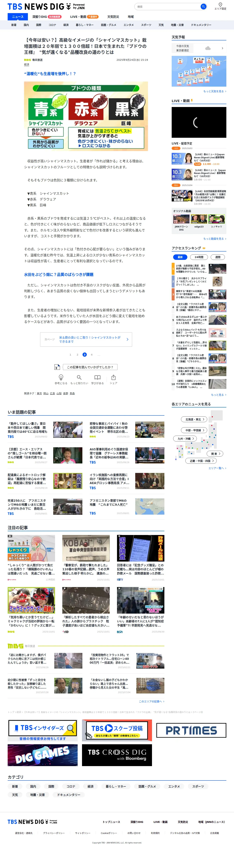The height and width of the screenshot is (868, 234).
Task: Click the 参考になる lightbulb icon
Action: point(61,377)
